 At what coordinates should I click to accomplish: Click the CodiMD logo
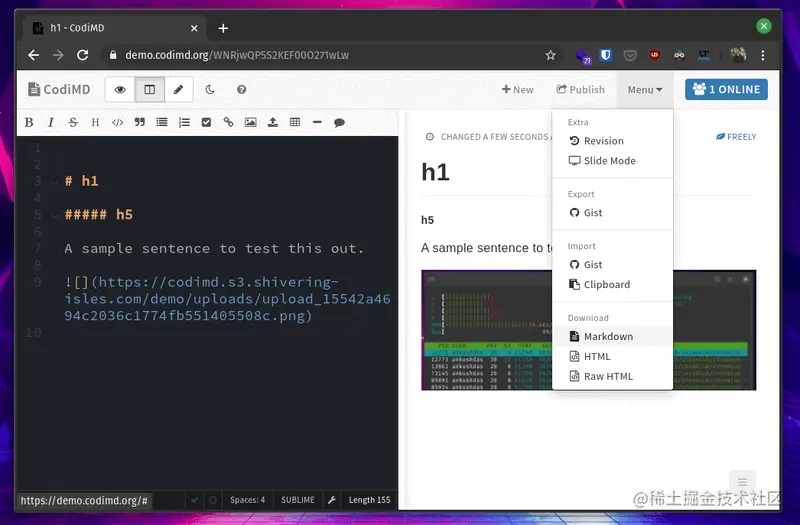(59, 90)
